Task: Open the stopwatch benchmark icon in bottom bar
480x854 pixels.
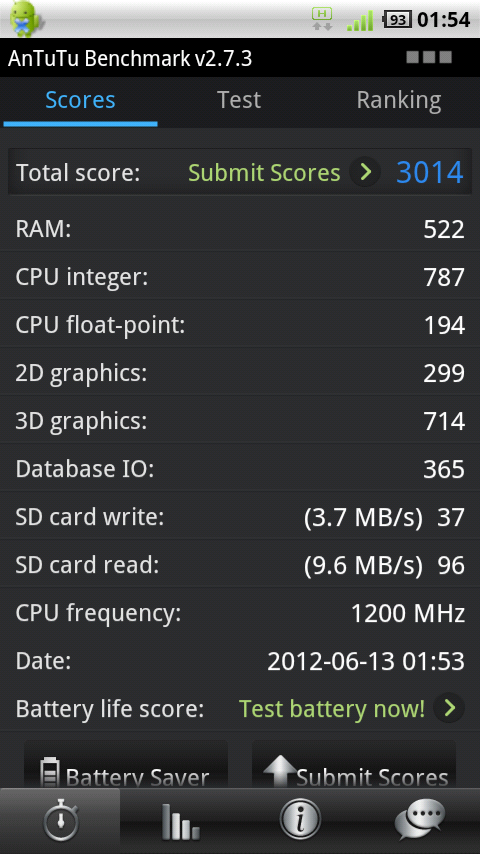Action: click(x=60, y=821)
